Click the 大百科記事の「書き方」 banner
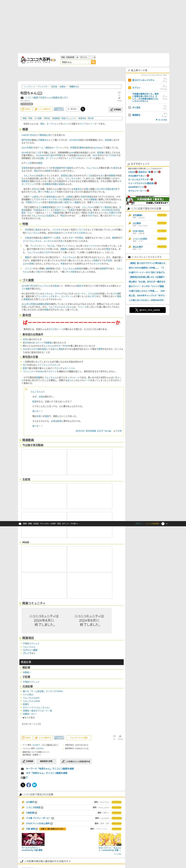 (147, 200)
